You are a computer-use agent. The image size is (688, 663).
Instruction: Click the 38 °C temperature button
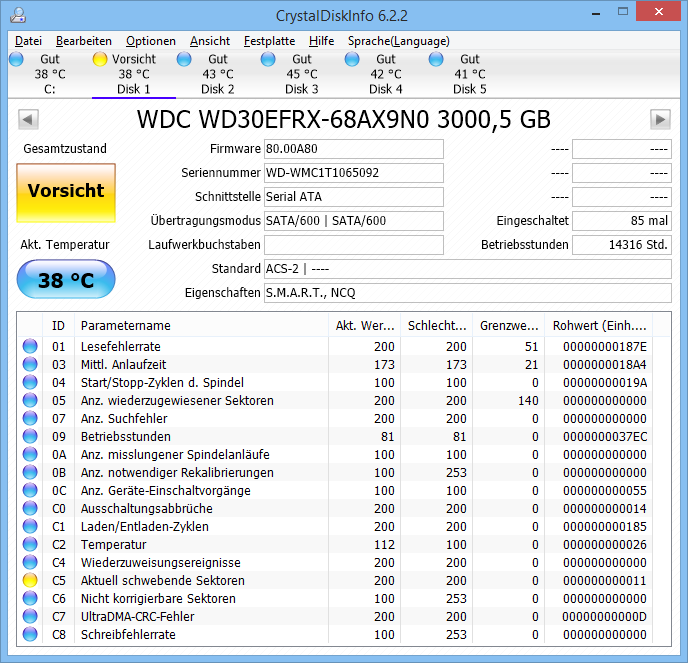(x=66, y=280)
